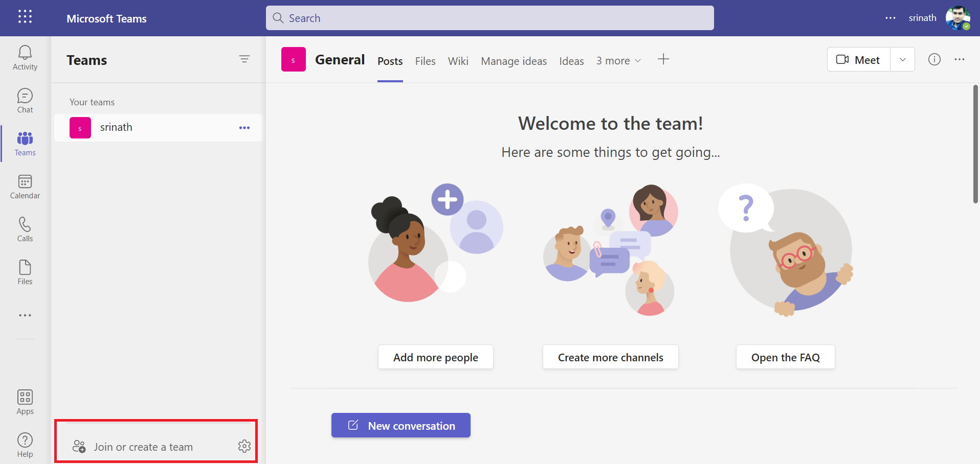Open the Calls section

pyautogui.click(x=25, y=229)
